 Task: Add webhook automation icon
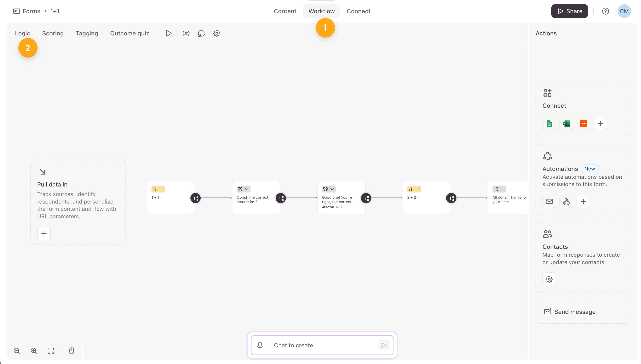(x=566, y=201)
